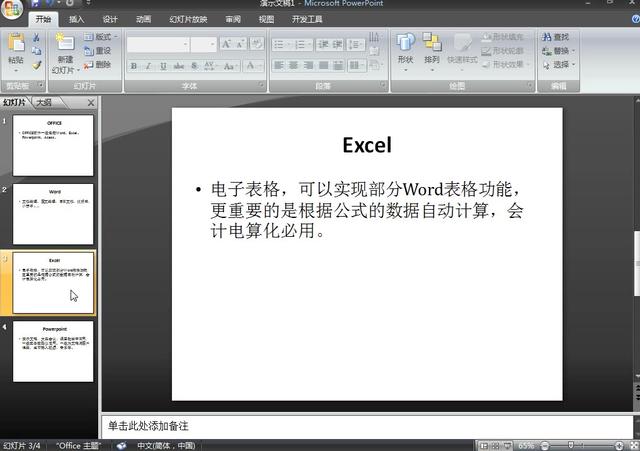
Task: Click Slide Show view icon in status bar
Action: coord(507,446)
